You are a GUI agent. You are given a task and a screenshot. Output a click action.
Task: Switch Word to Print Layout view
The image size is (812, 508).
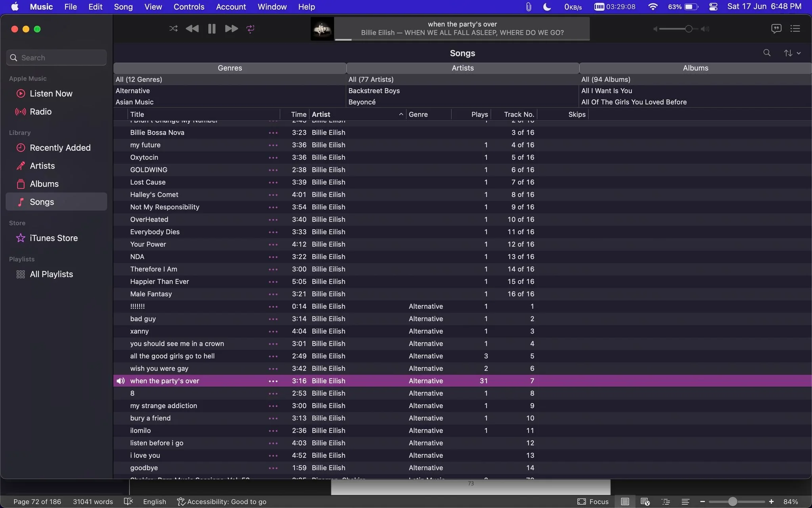pyautogui.click(x=625, y=502)
